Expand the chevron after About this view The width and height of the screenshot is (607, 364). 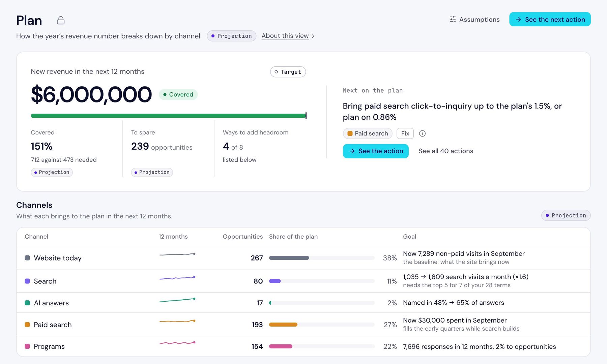(x=313, y=36)
